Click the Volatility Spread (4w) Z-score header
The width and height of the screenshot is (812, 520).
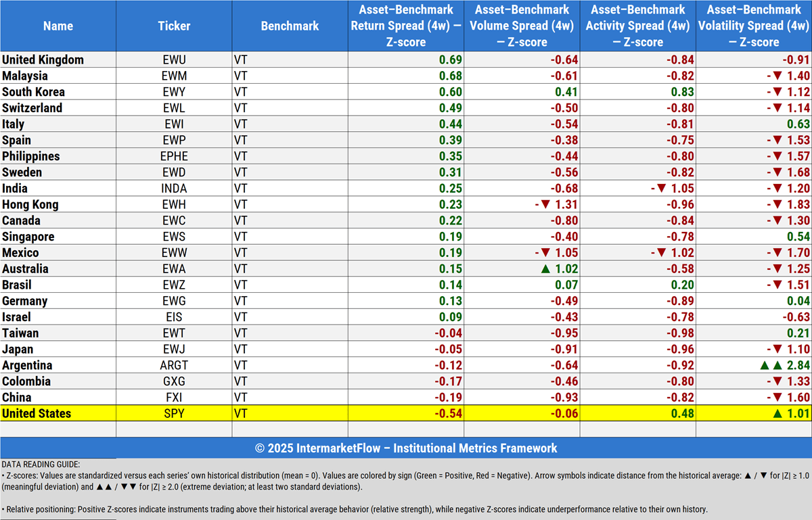coord(754,26)
